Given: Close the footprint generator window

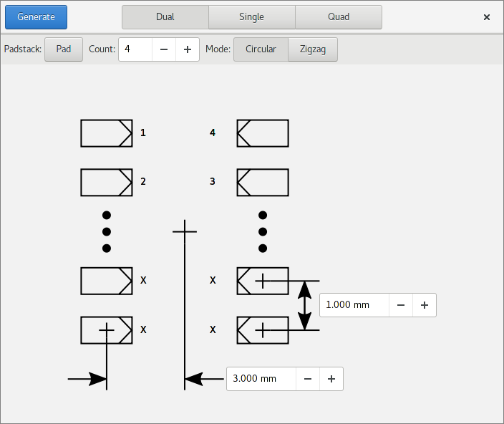Looking at the screenshot, I should pos(487,17).
